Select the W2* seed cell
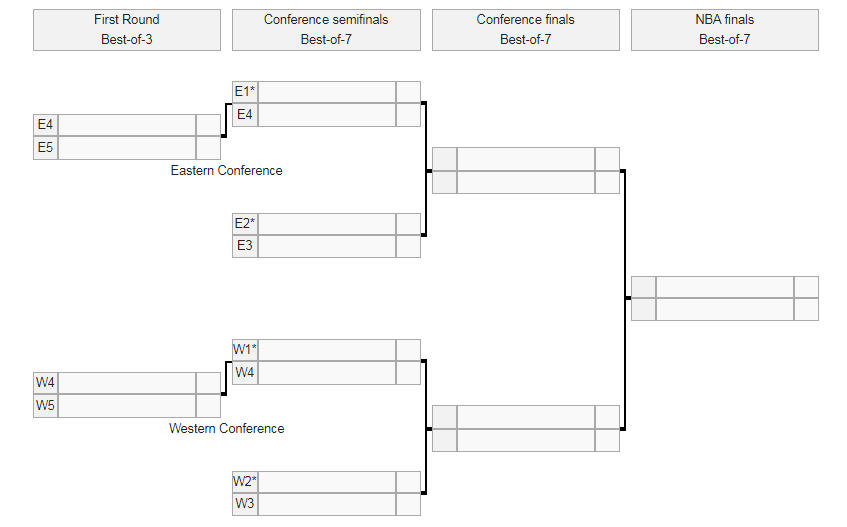Viewport: 847px width, 527px height. [x=245, y=482]
